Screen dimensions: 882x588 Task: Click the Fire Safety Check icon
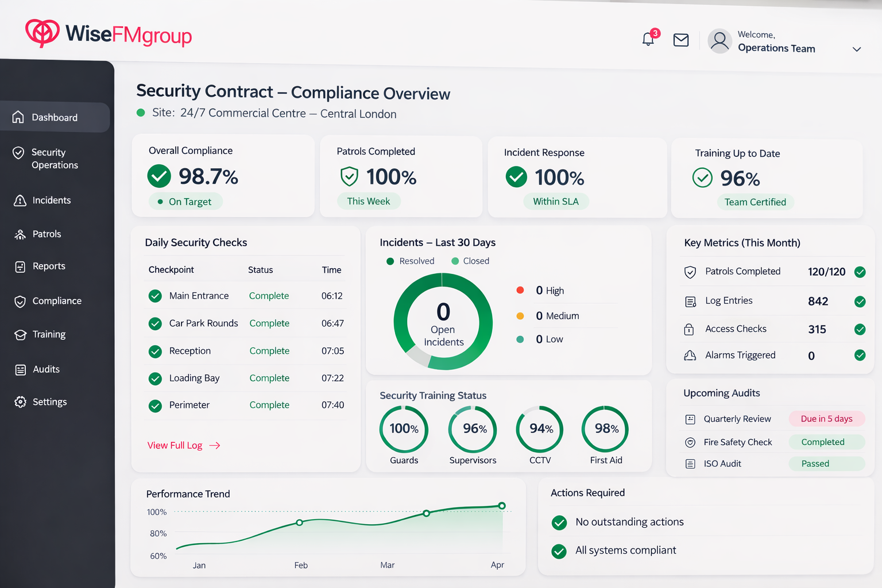(690, 442)
